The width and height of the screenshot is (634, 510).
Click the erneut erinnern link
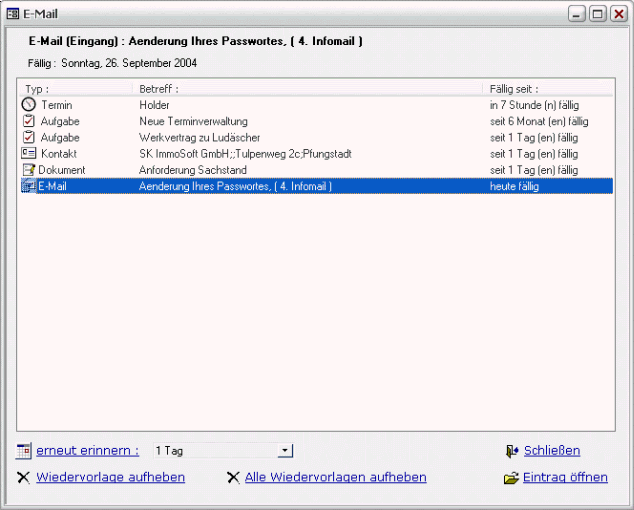[87, 451]
